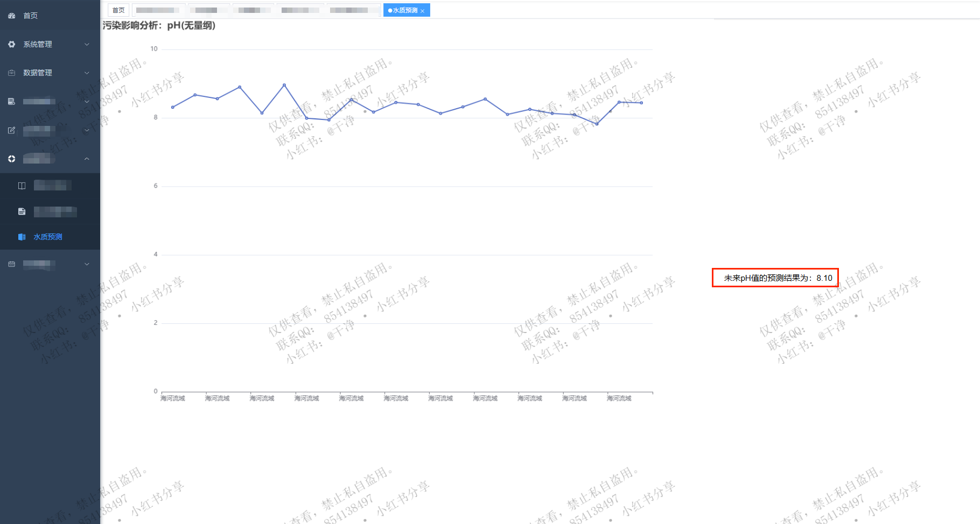This screenshot has height=524, width=980.
Task: Go to 首页 in the sidebar
Action: 30,16
